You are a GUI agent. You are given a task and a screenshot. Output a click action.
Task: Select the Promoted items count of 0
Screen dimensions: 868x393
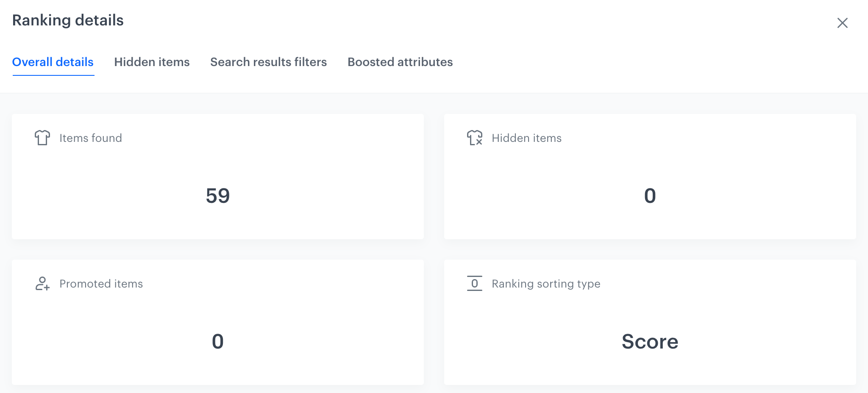pos(218,341)
